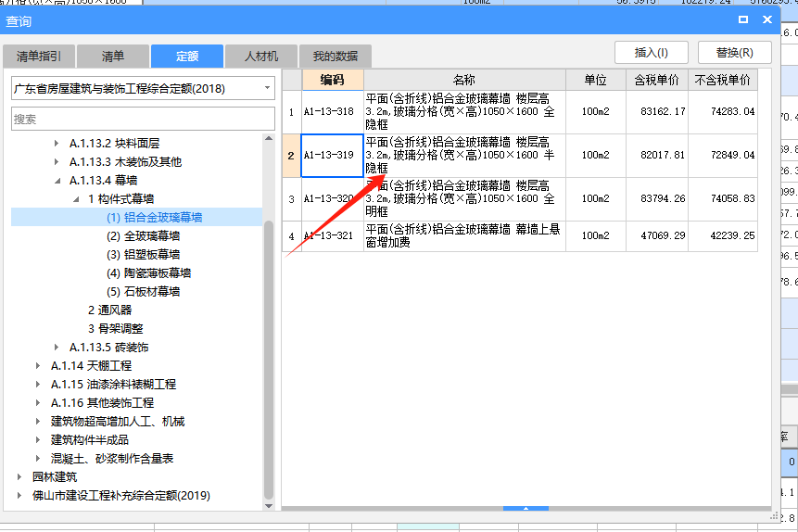Select code cell A1-13-318
The height and width of the screenshot is (532, 798).
333,112
